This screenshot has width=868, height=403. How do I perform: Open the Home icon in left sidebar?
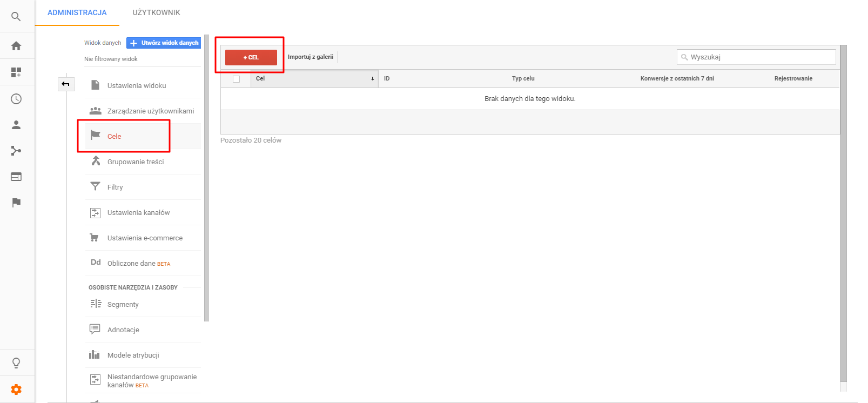click(x=16, y=46)
